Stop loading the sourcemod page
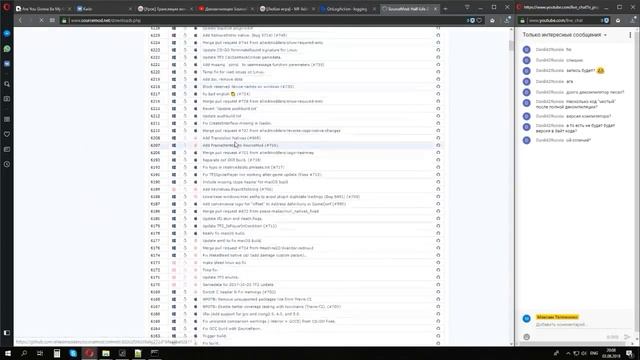This screenshot has width=640, height=360. 42,20
